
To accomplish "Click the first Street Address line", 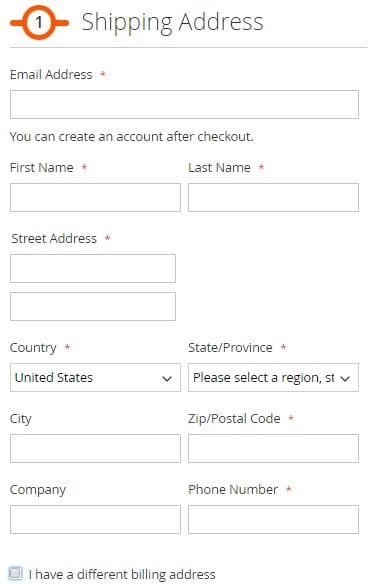I will 93,269.
